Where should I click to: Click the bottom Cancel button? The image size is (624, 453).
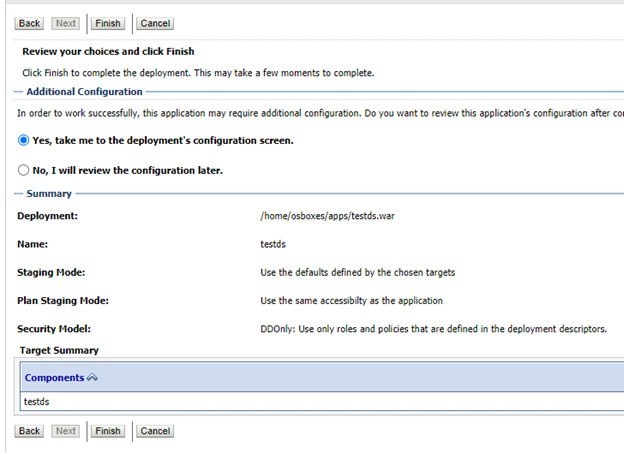pyautogui.click(x=155, y=431)
